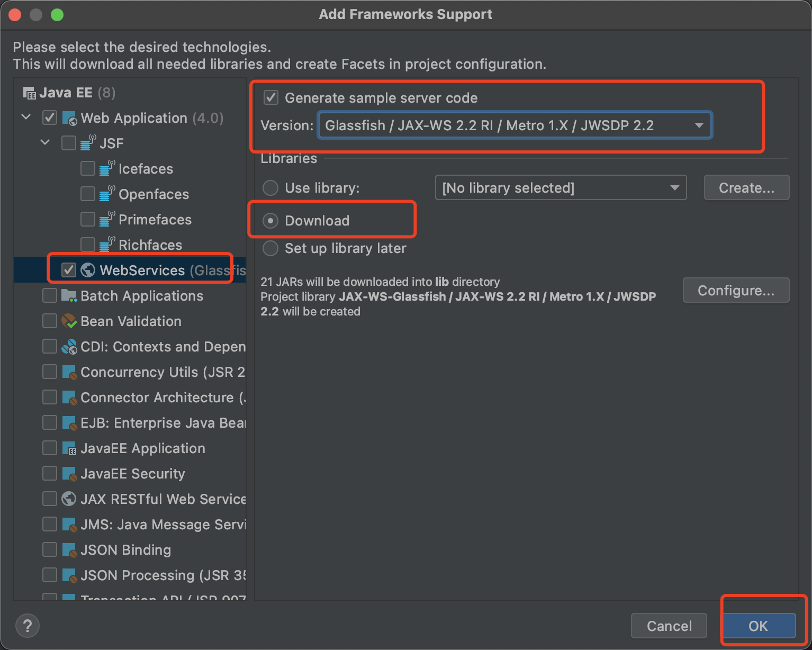Confirm with the OK button
Viewport: 812px width, 650px height.
(759, 626)
